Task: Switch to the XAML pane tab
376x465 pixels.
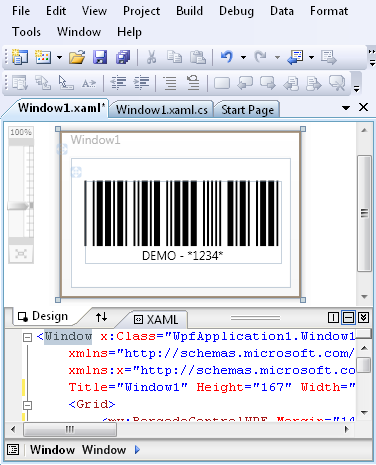Action: pos(156,320)
